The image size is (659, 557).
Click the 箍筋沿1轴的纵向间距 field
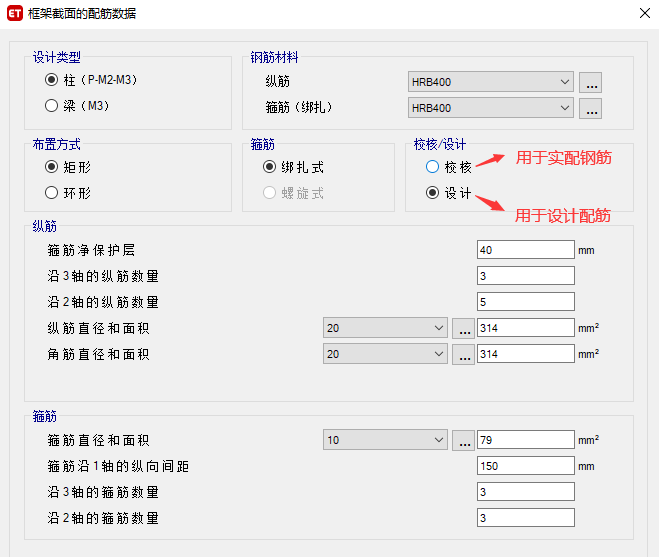[526, 466]
